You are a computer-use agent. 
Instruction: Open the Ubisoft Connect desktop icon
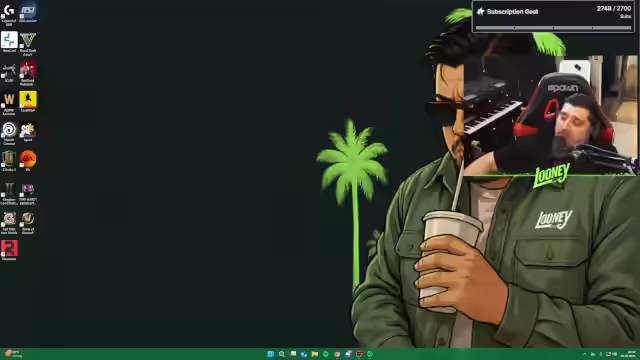point(9,133)
